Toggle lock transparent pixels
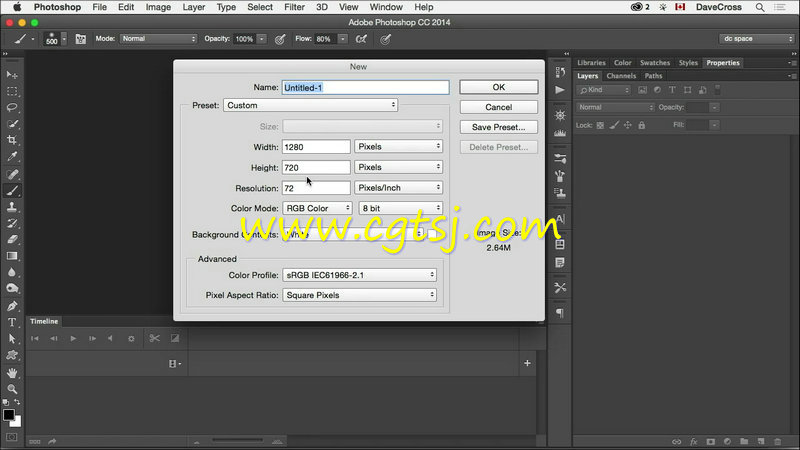This screenshot has width=800, height=450. (601, 125)
